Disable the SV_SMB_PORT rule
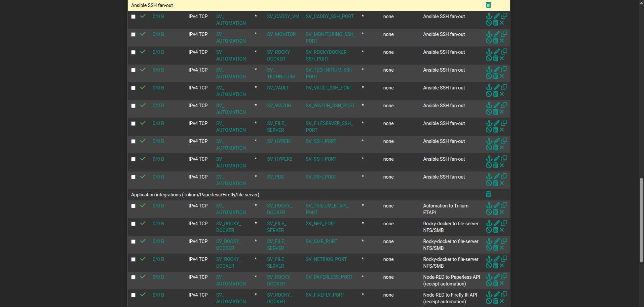 coord(489,248)
